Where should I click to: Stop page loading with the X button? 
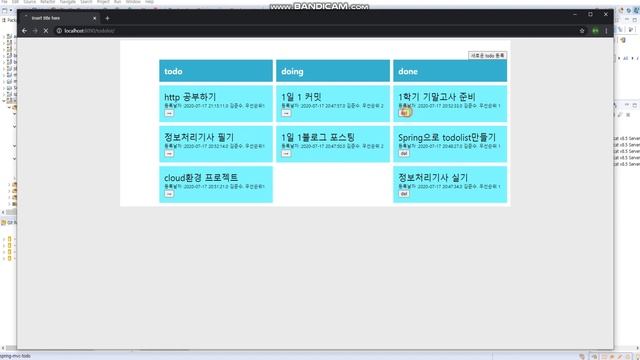[46, 31]
